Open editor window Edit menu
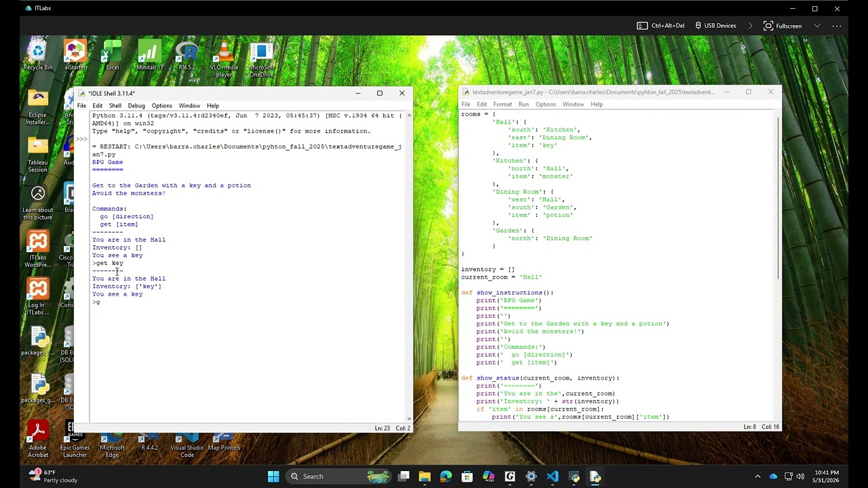The image size is (868, 488). 481,104
